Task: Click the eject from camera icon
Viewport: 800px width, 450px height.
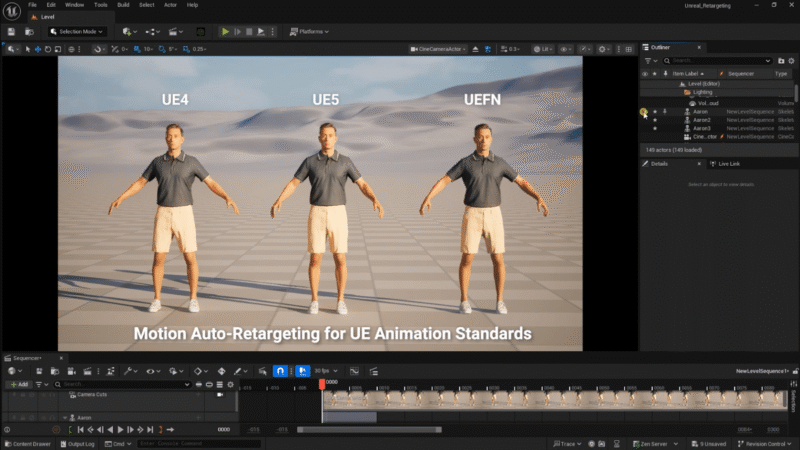Action: (x=476, y=49)
